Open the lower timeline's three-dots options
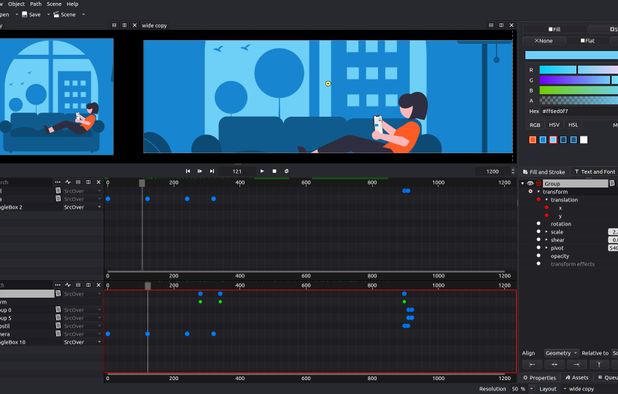This screenshot has width=618, height=394. tap(58, 285)
